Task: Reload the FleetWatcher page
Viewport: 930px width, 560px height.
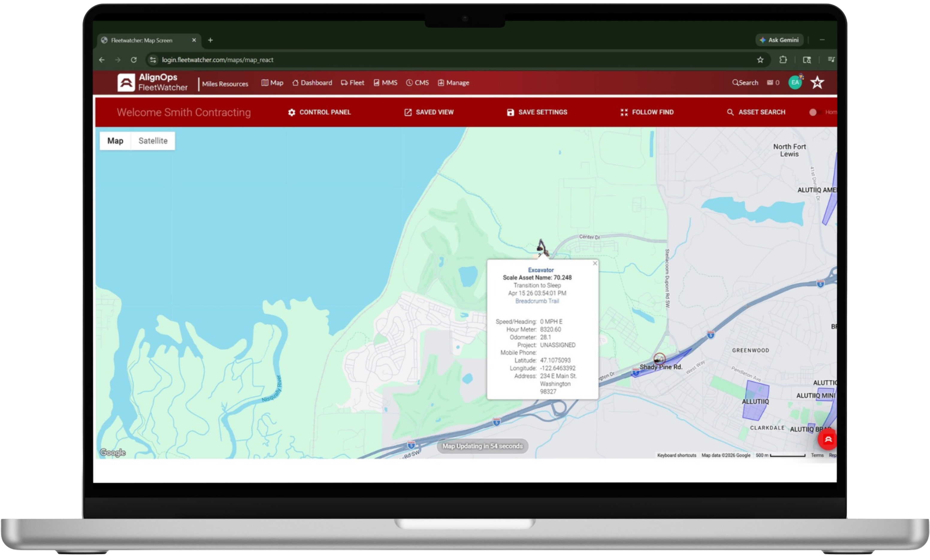Action: click(x=134, y=60)
